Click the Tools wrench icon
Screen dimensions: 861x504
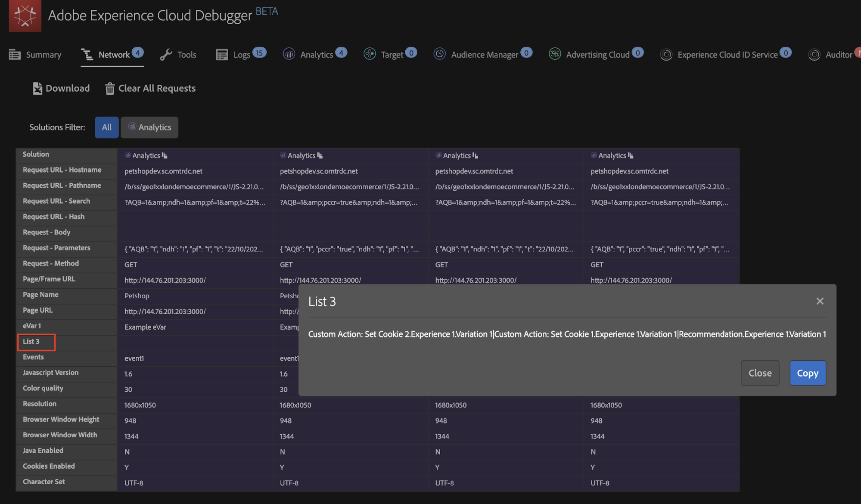click(x=166, y=55)
